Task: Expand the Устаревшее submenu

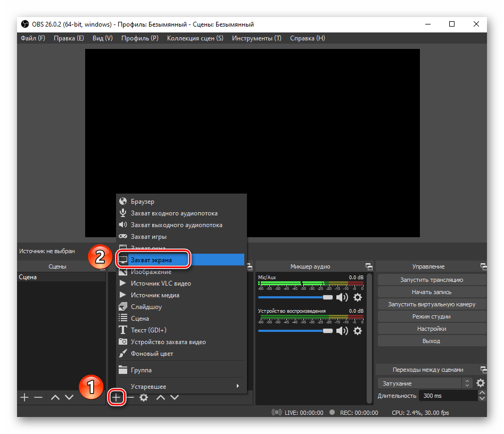Action: click(x=181, y=387)
